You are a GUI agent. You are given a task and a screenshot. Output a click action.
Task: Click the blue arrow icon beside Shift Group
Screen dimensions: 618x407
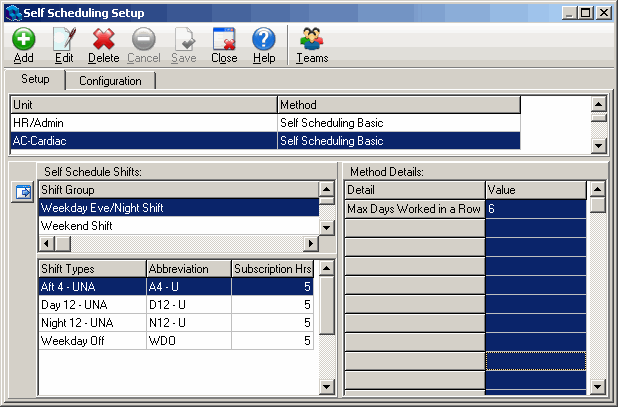click(22, 192)
